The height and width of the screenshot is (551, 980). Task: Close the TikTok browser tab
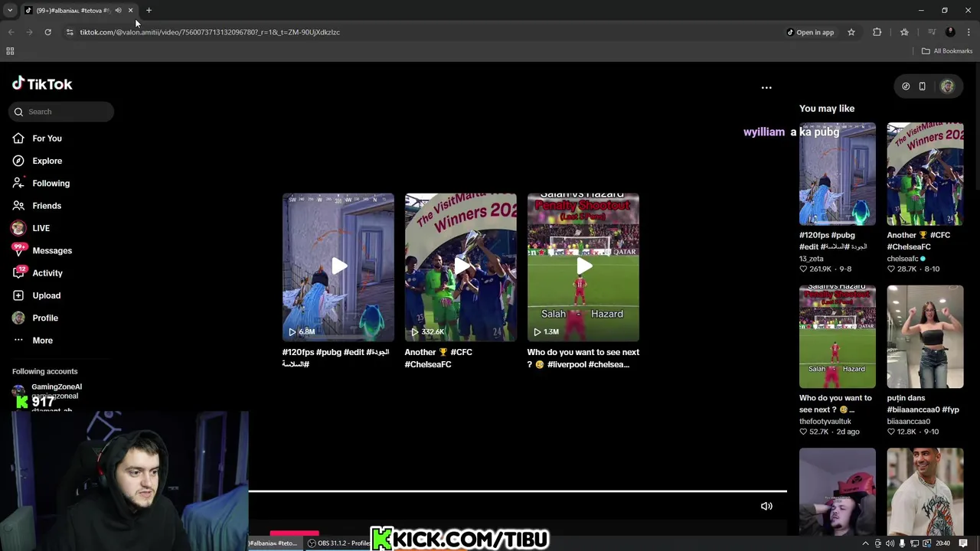[x=130, y=11]
